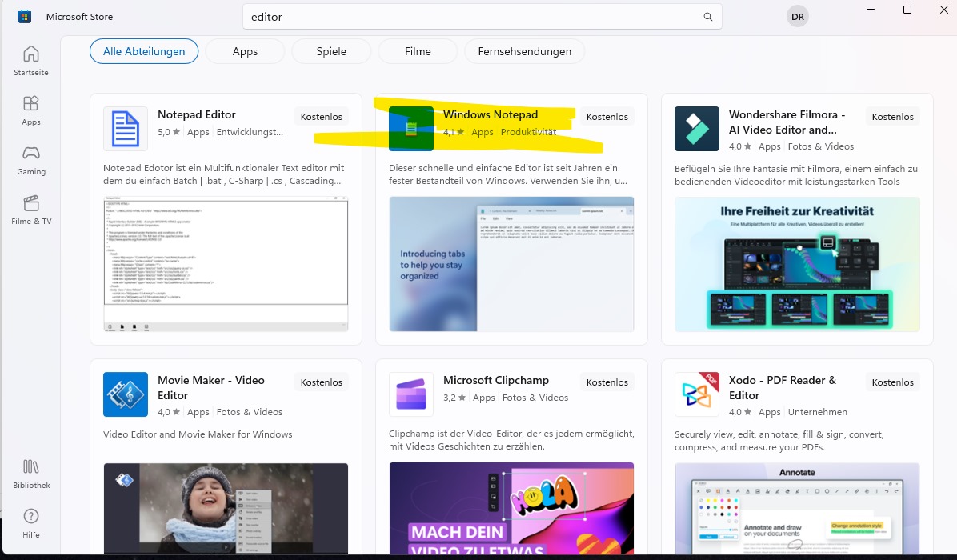Click the 'Produktivität' category text

coord(528,132)
